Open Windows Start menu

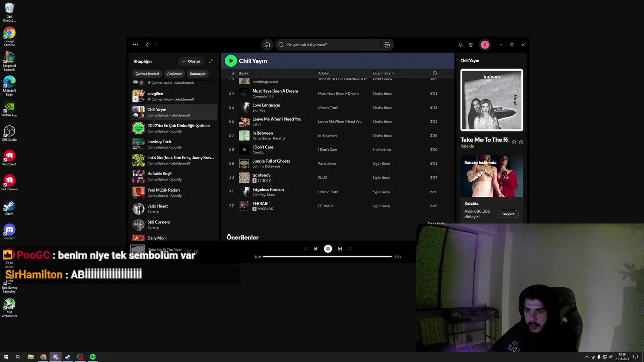click(x=6, y=357)
